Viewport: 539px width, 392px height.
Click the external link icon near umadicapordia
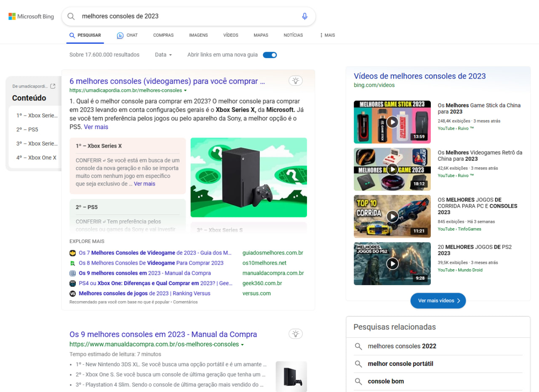(x=53, y=86)
